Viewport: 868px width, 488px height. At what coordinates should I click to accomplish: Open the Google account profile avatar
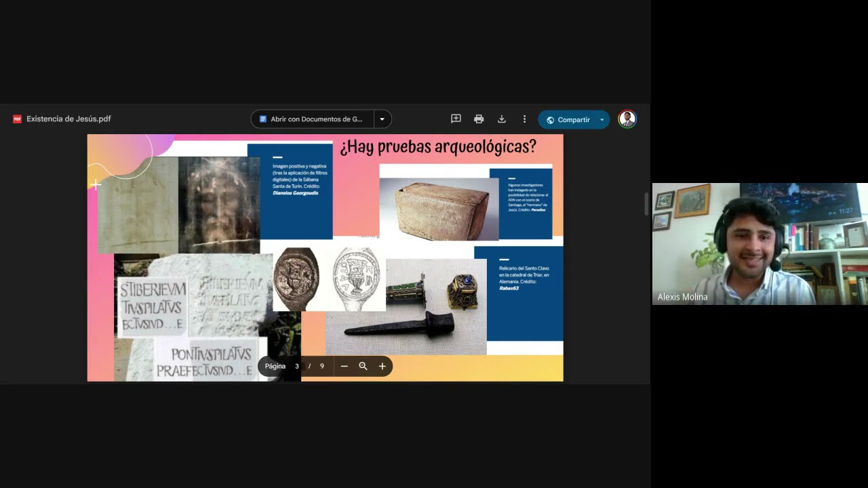[627, 119]
